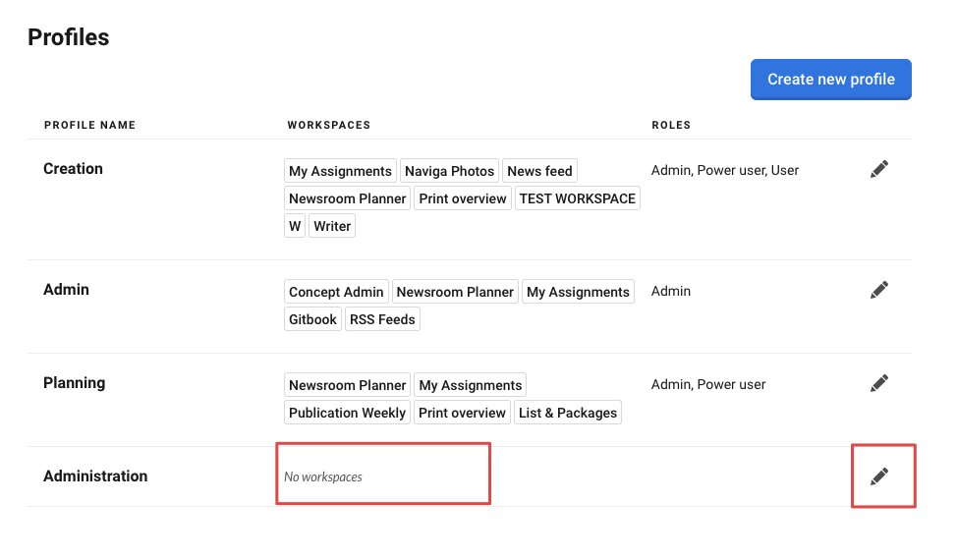Click the Publication Weekly workspace tag

tap(347, 413)
